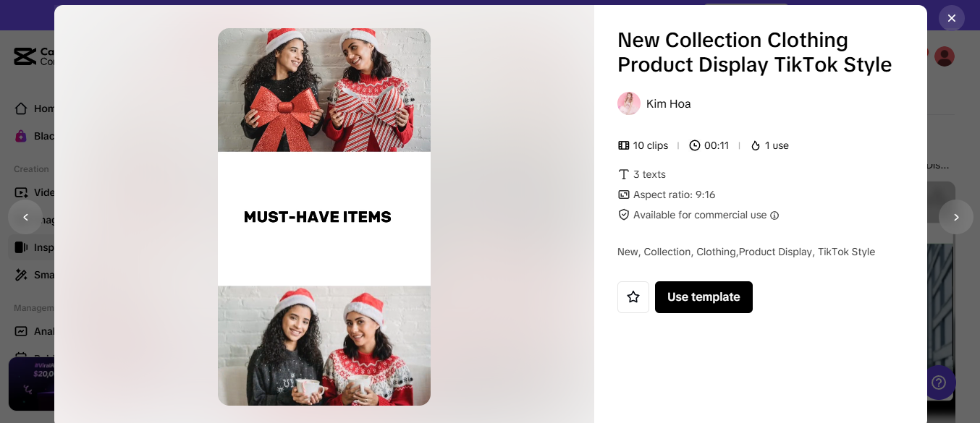Open Kim Hoa's profile avatar
The width and height of the screenshot is (980, 423).
pos(629,103)
